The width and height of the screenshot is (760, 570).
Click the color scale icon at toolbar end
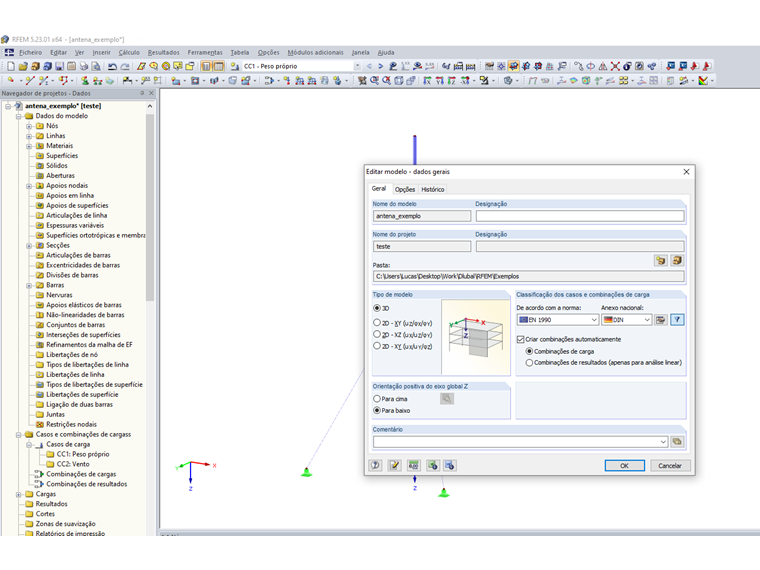(703, 80)
